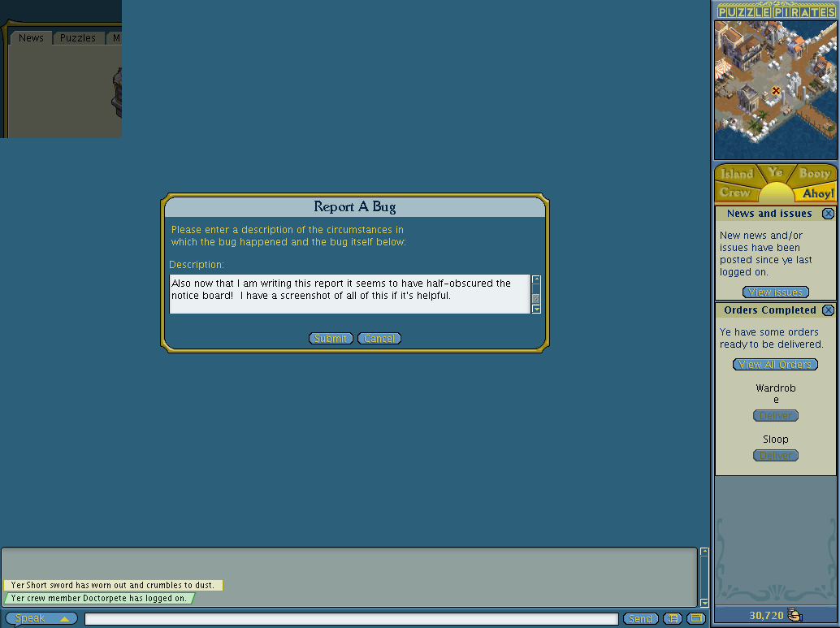Click inside the bug Description text box
The image size is (840, 628).
349,294
